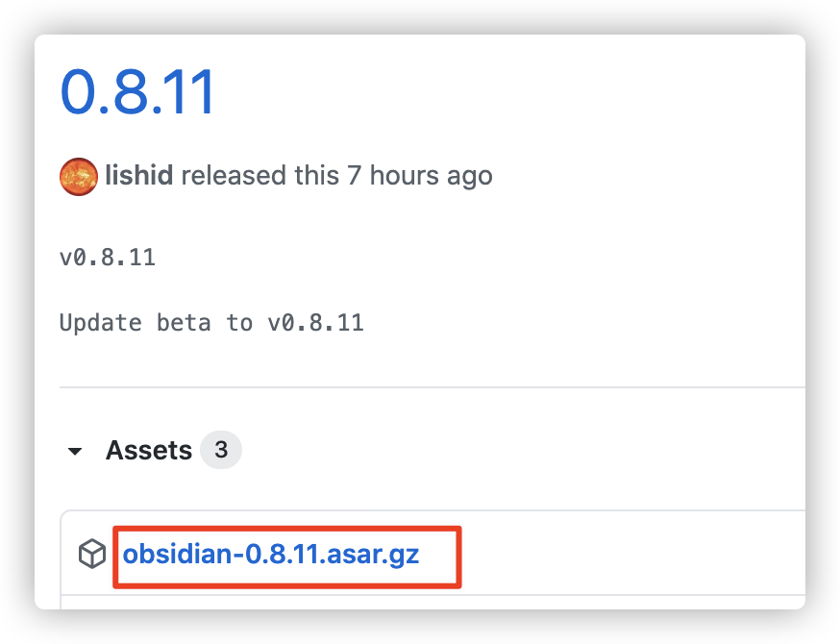Click lishid's round avatar image
Image resolution: width=840 pixels, height=644 pixels.
[x=79, y=177]
